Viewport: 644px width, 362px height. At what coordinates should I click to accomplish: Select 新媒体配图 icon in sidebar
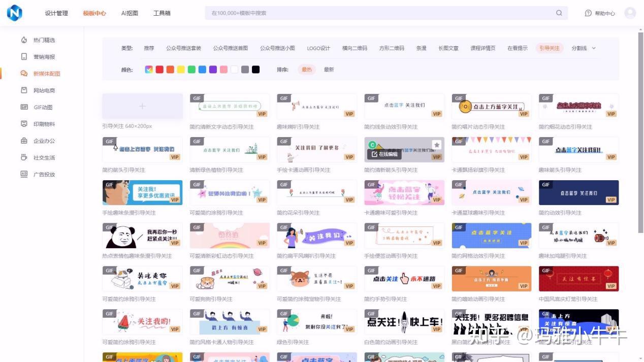24,74
